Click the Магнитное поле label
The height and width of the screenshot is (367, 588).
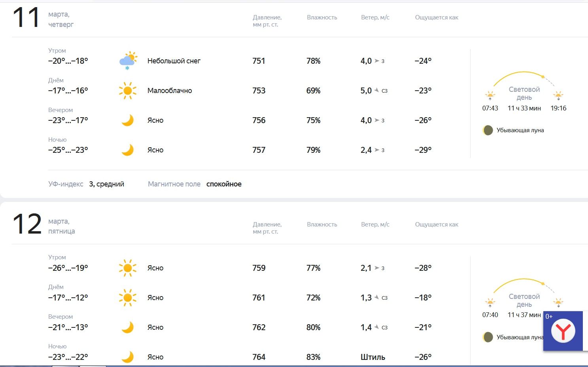(174, 184)
